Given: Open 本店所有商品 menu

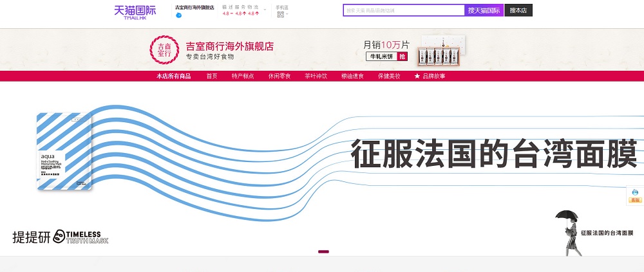Looking at the screenshot, I should (x=173, y=77).
